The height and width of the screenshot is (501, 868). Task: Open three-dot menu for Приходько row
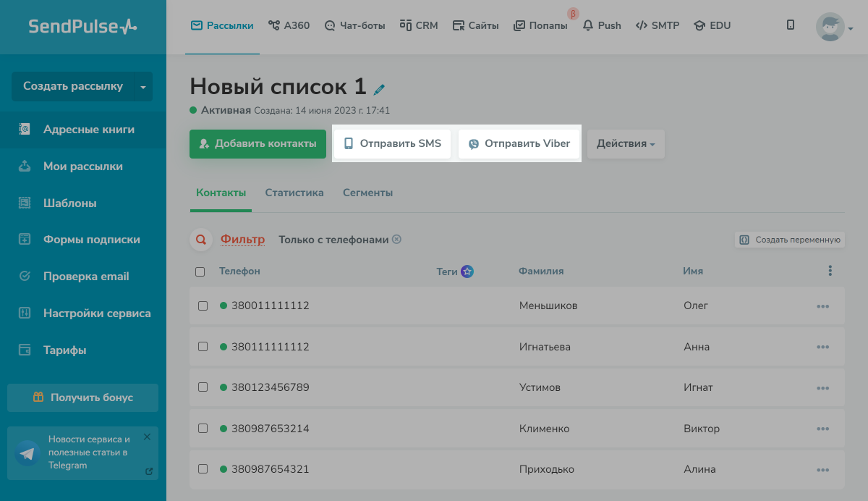[822, 469]
